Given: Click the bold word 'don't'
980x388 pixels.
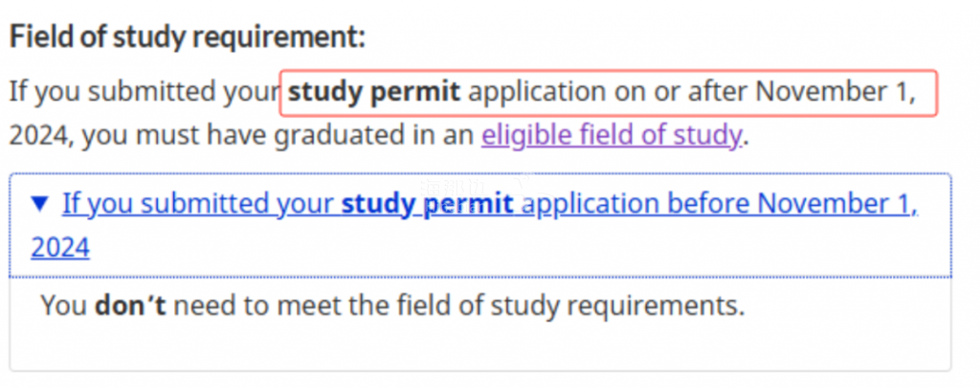Looking at the screenshot, I should (130, 307).
